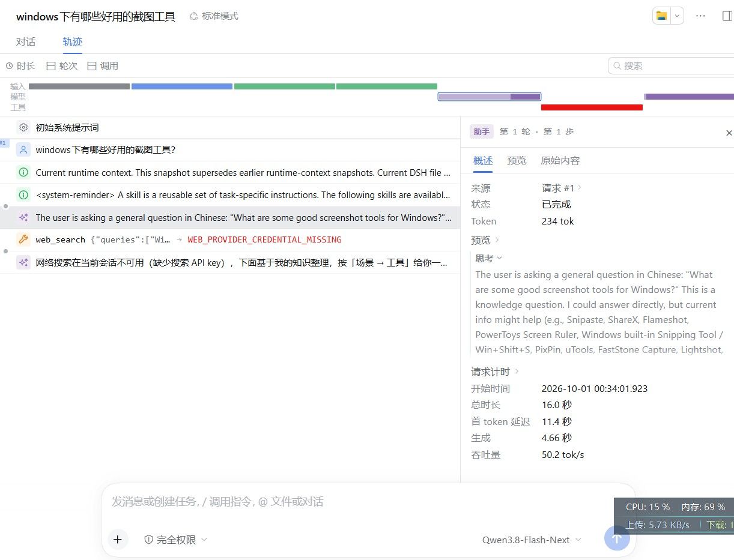
Task: Click the plus attachment button
Action: point(118,540)
